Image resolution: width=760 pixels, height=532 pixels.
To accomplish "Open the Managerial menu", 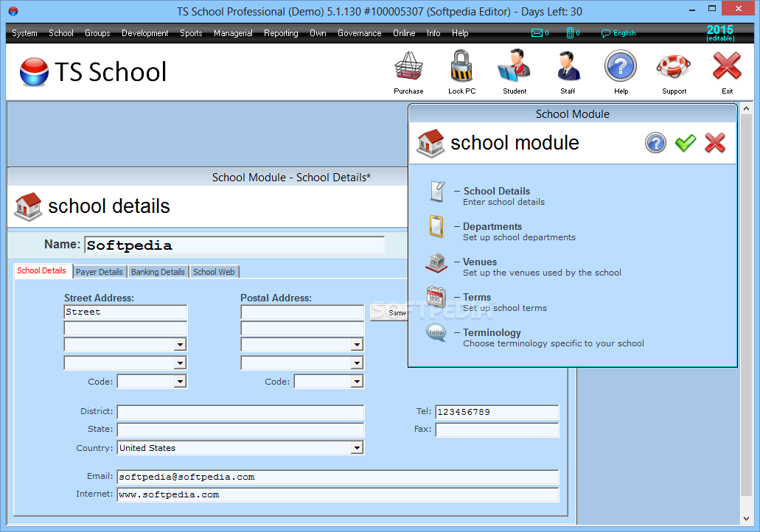I will [x=233, y=33].
